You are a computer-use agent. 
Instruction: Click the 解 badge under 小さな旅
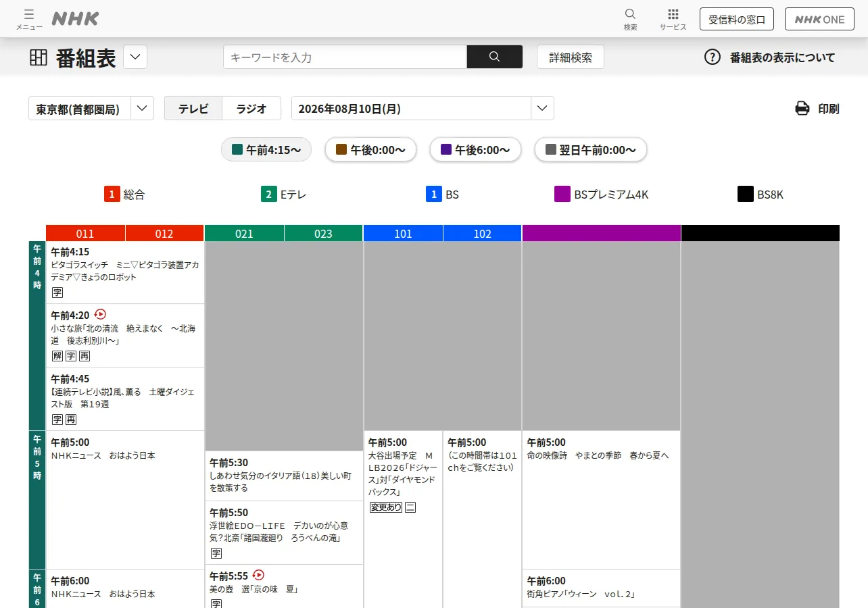57,356
